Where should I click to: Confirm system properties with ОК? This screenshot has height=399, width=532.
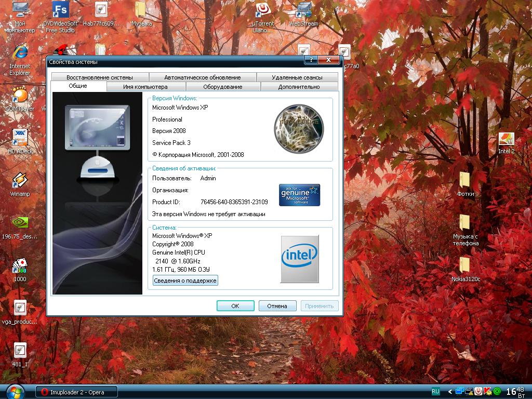coord(235,305)
